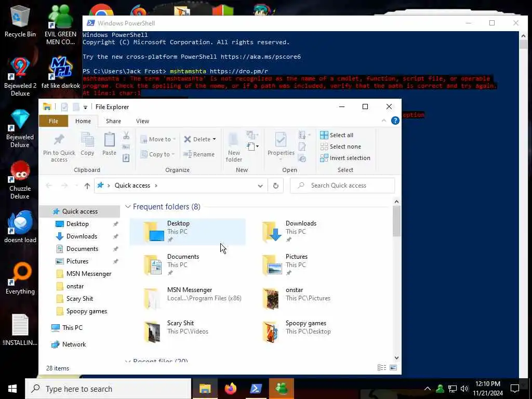Click the Rename button
Viewport: 532px width, 399px height.
[199, 154]
